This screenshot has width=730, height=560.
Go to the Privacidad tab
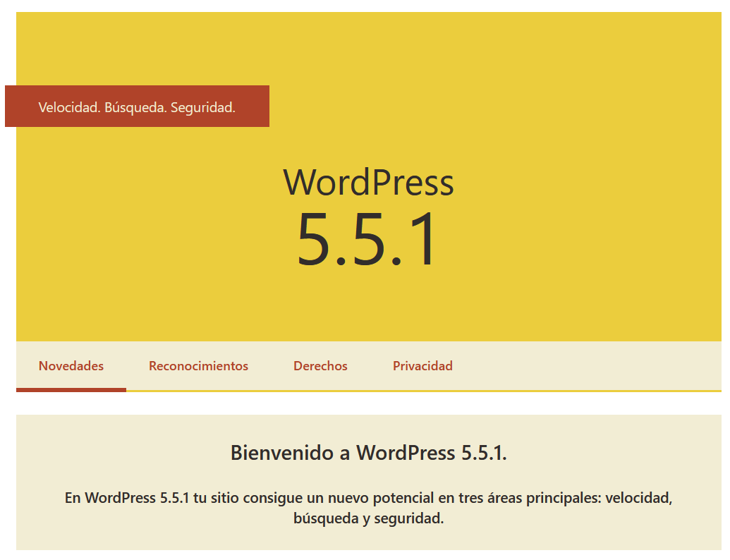click(x=422, y=366)
